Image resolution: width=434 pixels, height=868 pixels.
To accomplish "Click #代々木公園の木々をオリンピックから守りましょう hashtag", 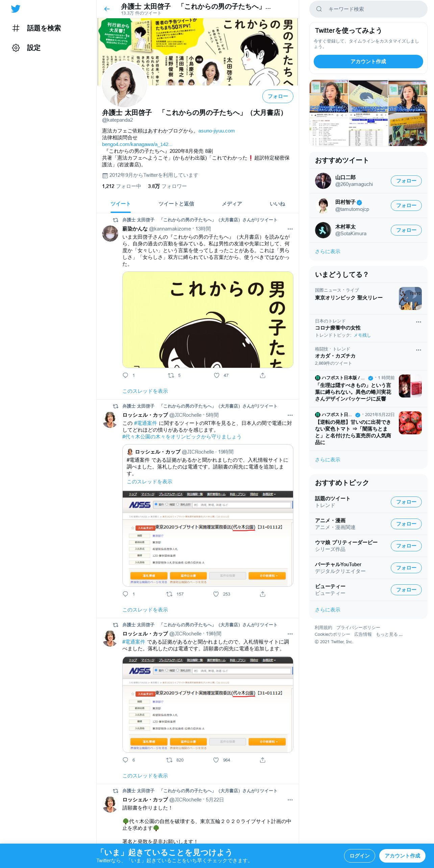I will click(182, 437).
